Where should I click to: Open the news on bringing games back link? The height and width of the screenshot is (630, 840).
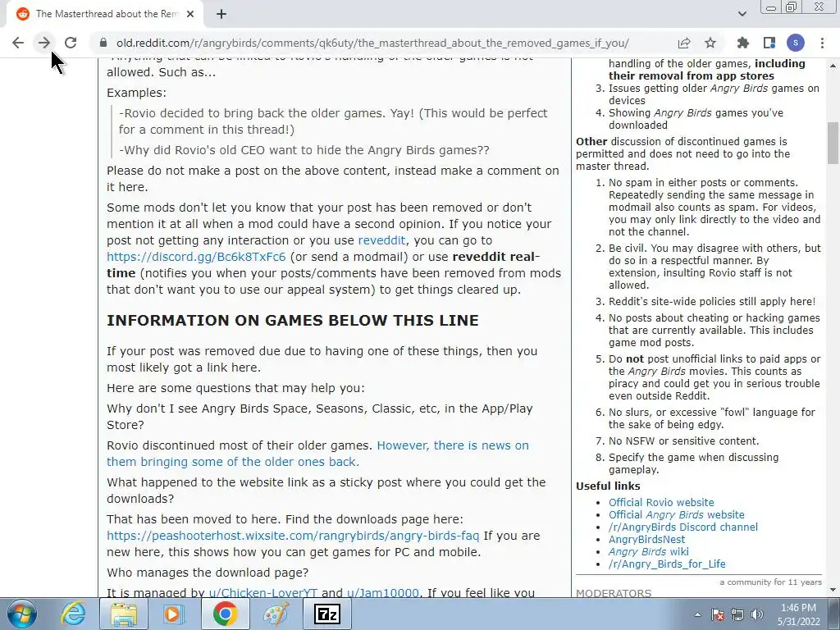(317, 453)
